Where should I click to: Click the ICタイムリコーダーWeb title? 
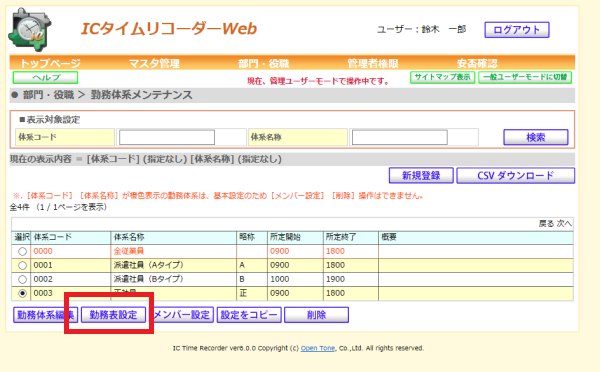click(169, 29)
